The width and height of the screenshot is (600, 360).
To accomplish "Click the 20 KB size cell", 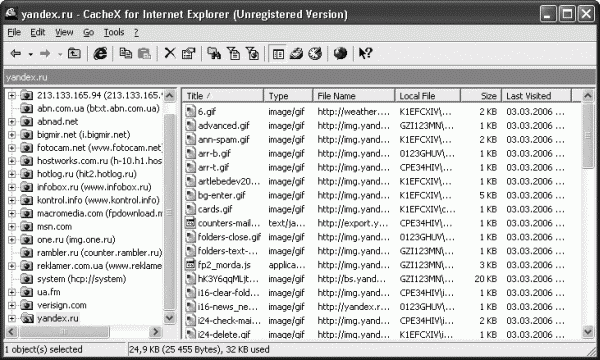I will [486, 279].
